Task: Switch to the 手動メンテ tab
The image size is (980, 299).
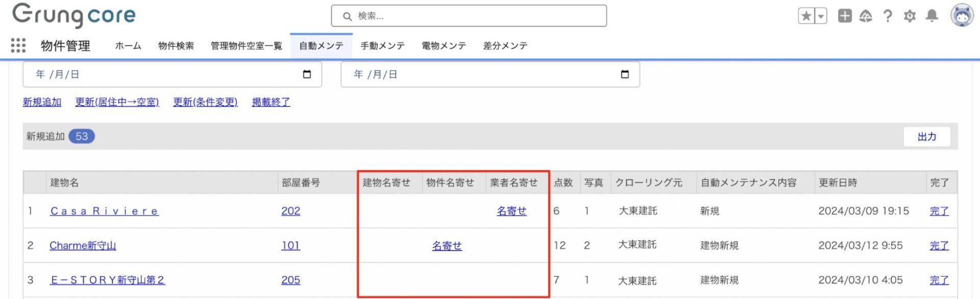Action: pos(382,46)
